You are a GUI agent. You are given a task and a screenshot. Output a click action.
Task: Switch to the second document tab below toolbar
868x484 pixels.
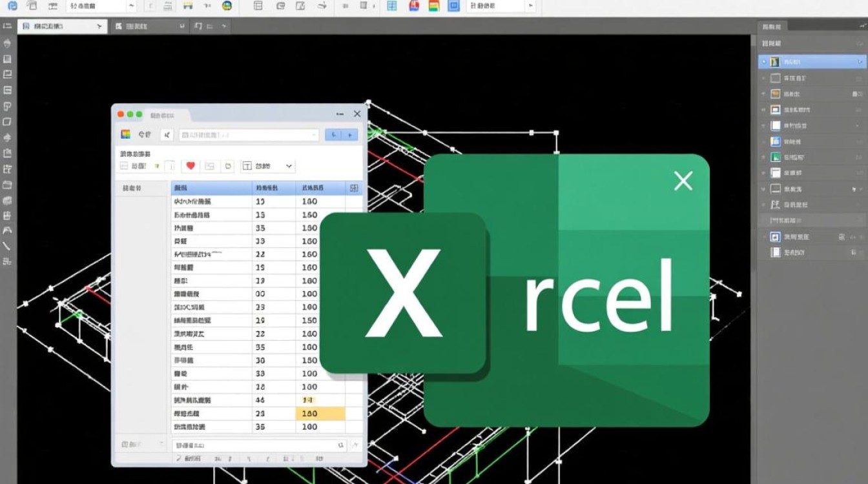click(150, 26)
